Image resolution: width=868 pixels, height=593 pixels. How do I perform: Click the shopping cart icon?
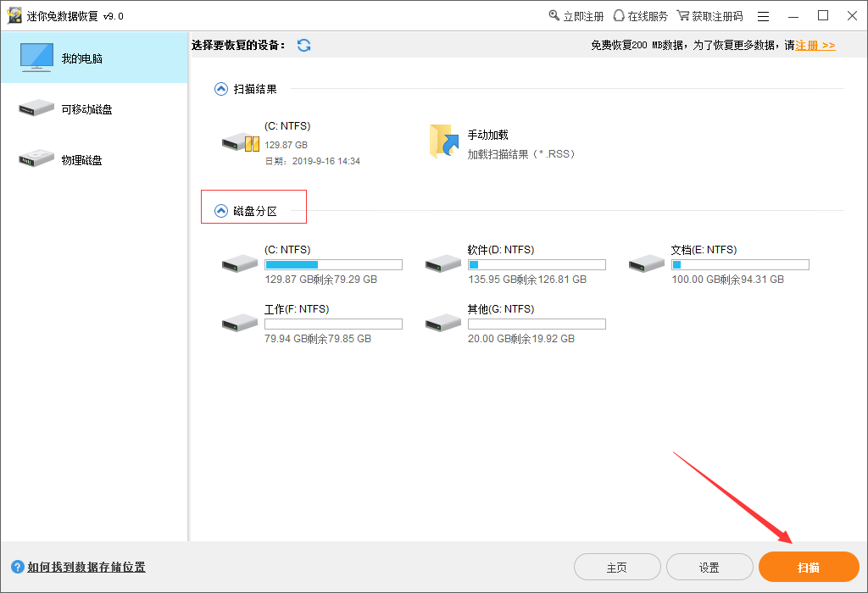point(683,15)
